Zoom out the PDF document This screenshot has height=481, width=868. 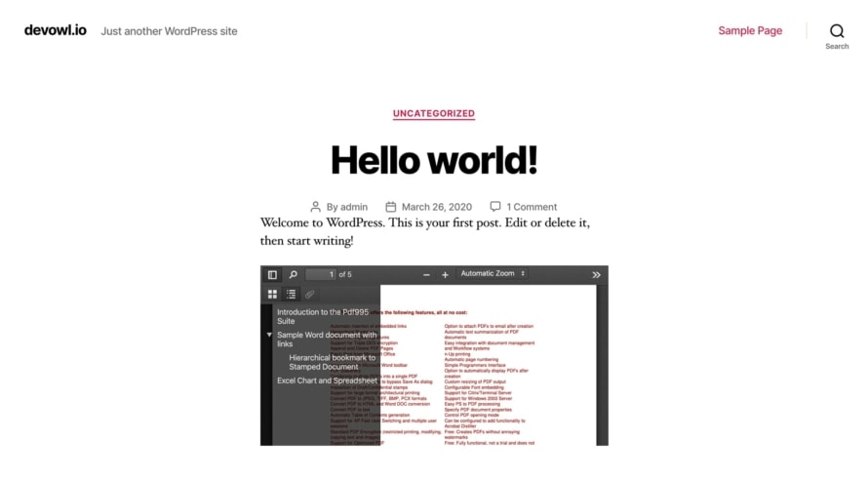(426, 275)
